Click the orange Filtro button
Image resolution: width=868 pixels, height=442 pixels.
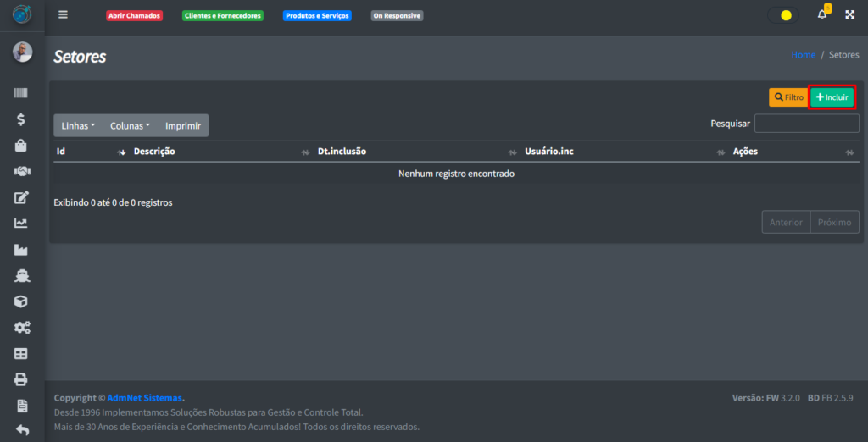(x=788, y=97)
